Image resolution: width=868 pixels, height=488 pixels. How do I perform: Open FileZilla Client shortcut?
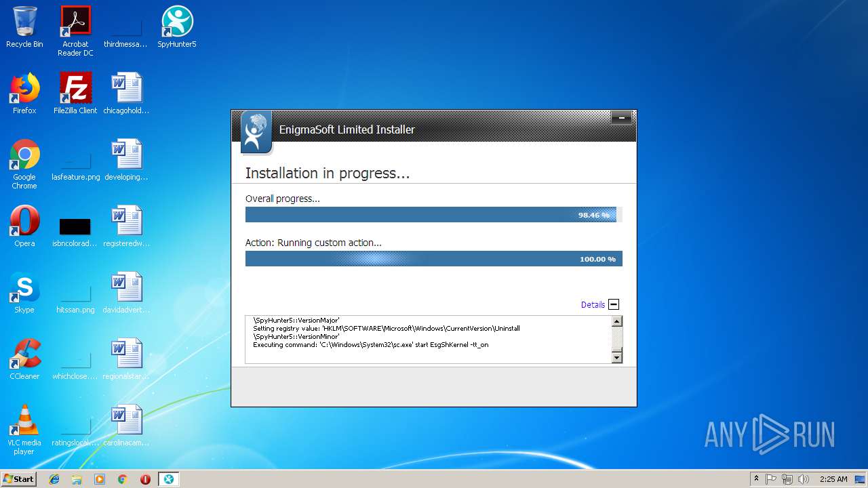pyautogui.click(x=75, y=94)
